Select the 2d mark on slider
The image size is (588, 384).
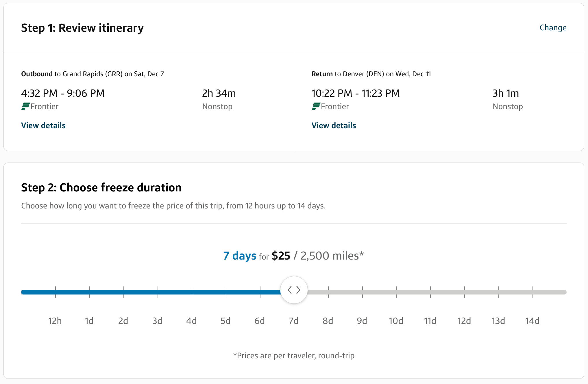tap(124, 292)
